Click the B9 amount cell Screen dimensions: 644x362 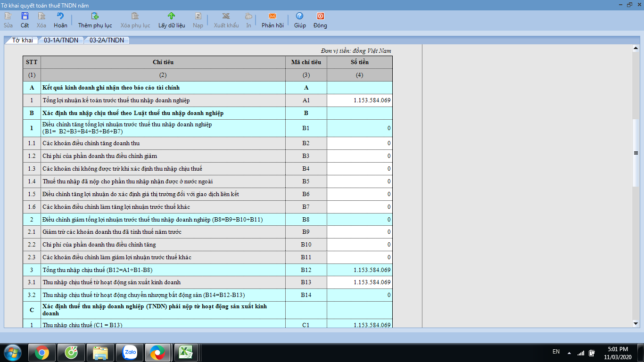(359, 232)
